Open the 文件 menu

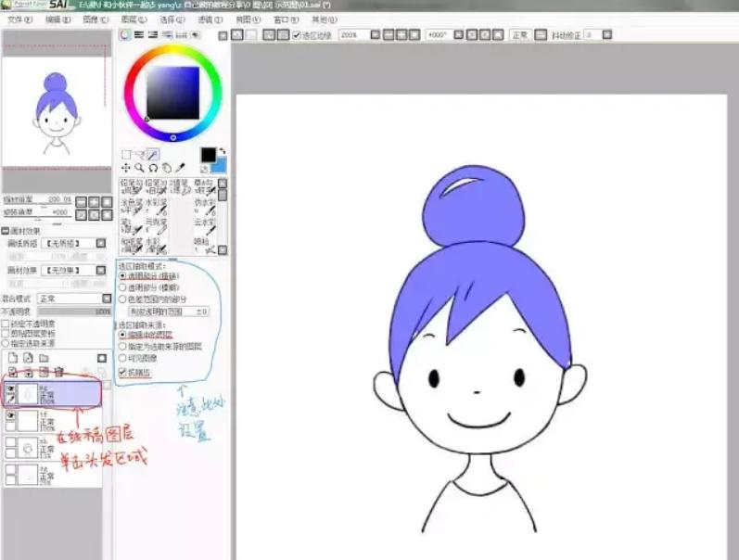19,19
